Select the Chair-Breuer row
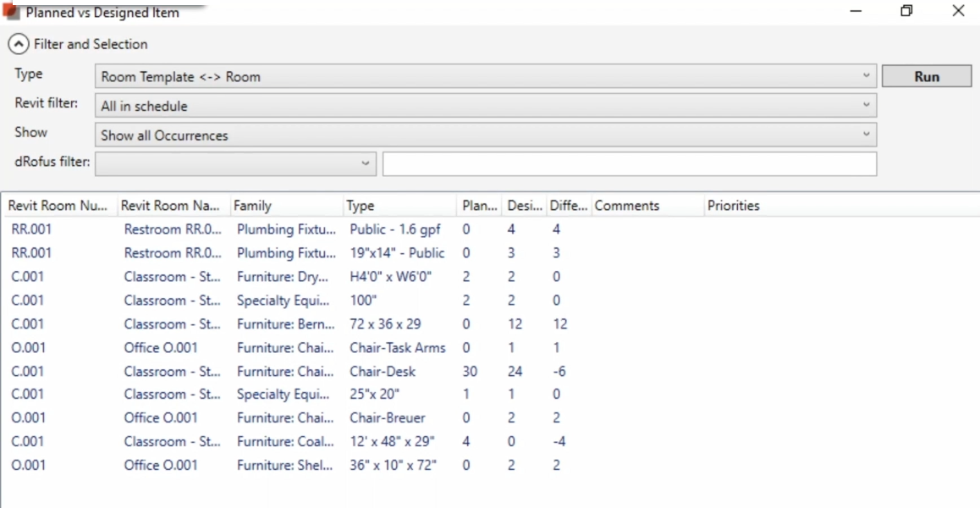The image size is (980, 508). (x=387, y=417)
